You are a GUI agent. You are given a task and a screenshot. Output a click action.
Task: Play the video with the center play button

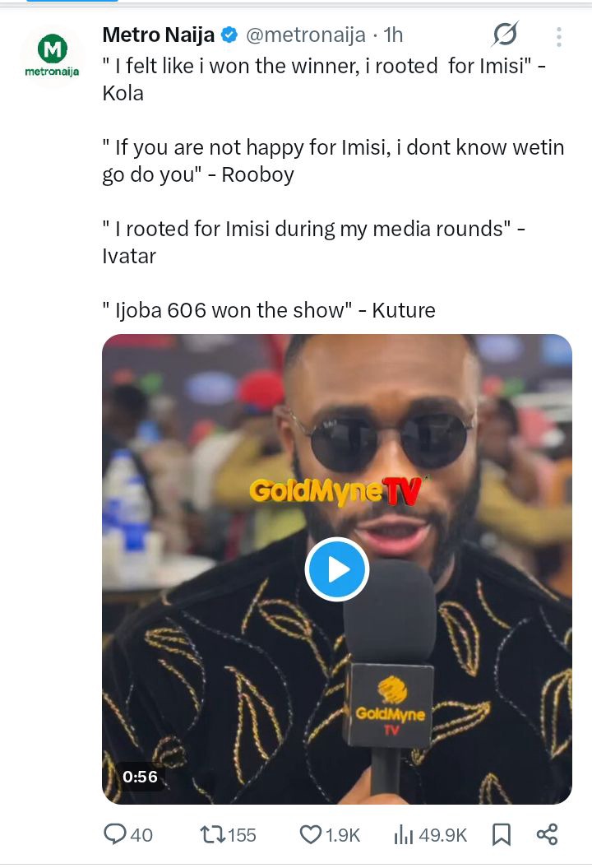coord(336,569)
